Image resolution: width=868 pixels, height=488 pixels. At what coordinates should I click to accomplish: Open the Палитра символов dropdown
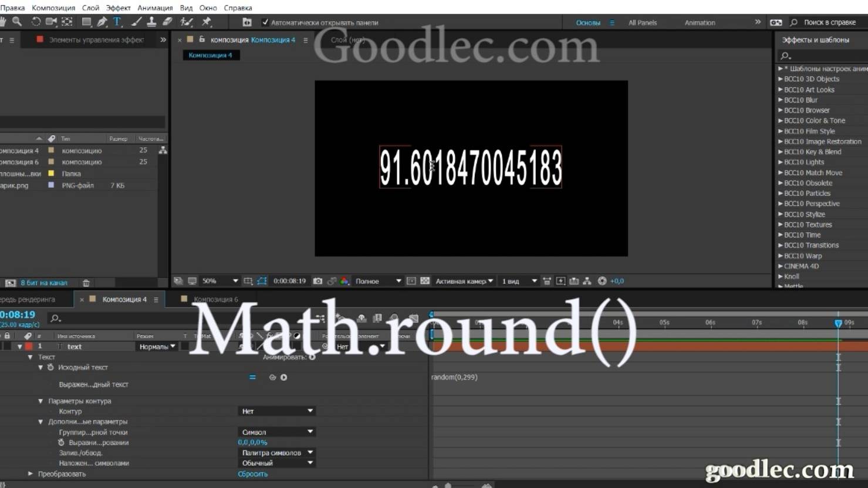tap(277, 453)
